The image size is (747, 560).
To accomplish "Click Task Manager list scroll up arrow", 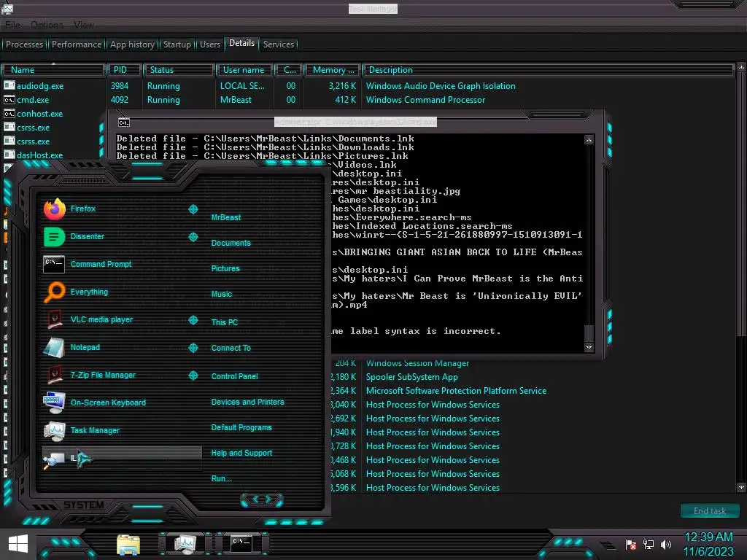I will [741, 67].
